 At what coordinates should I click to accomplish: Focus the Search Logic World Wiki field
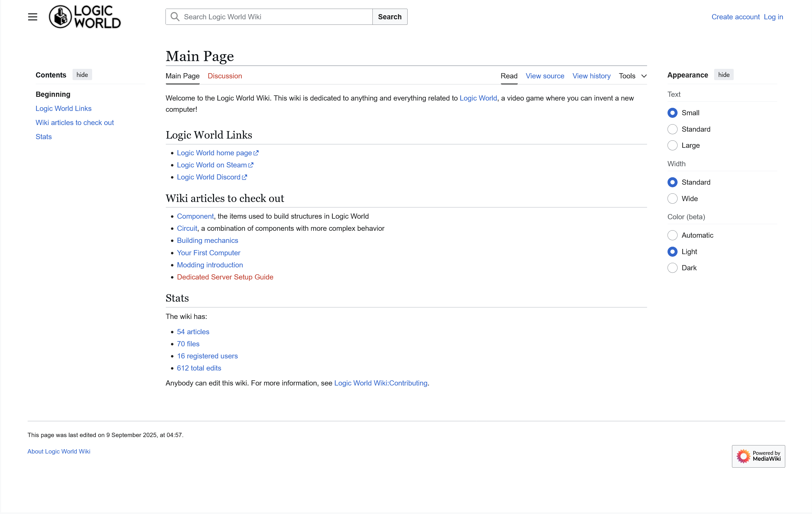click(269, 17)
